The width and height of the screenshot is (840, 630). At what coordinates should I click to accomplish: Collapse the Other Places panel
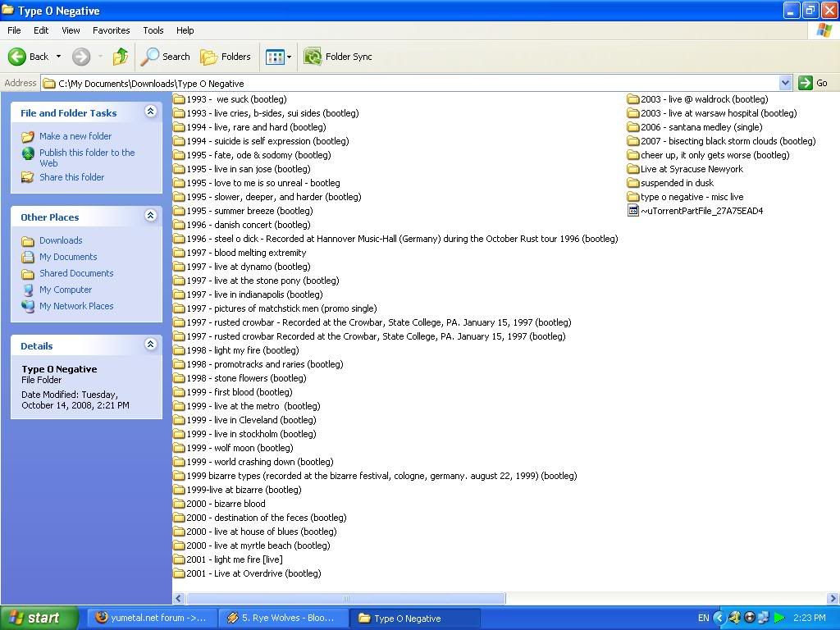[x=150, y=216]
